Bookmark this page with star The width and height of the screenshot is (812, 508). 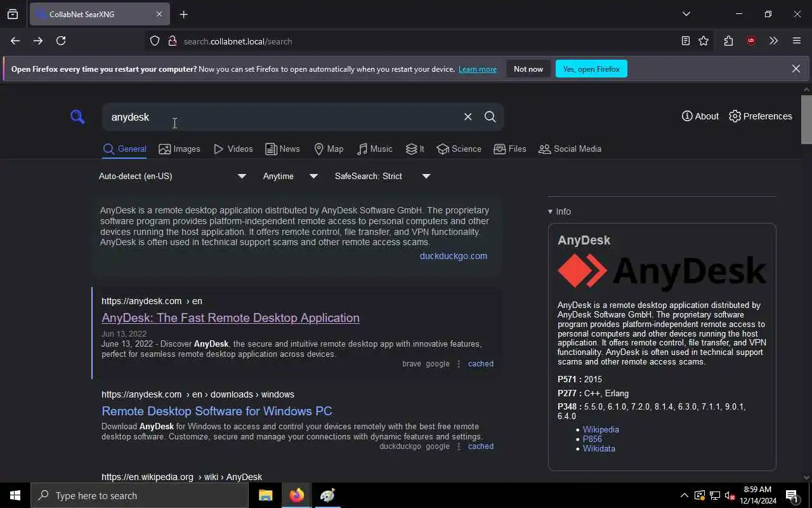tap(704, 41)
